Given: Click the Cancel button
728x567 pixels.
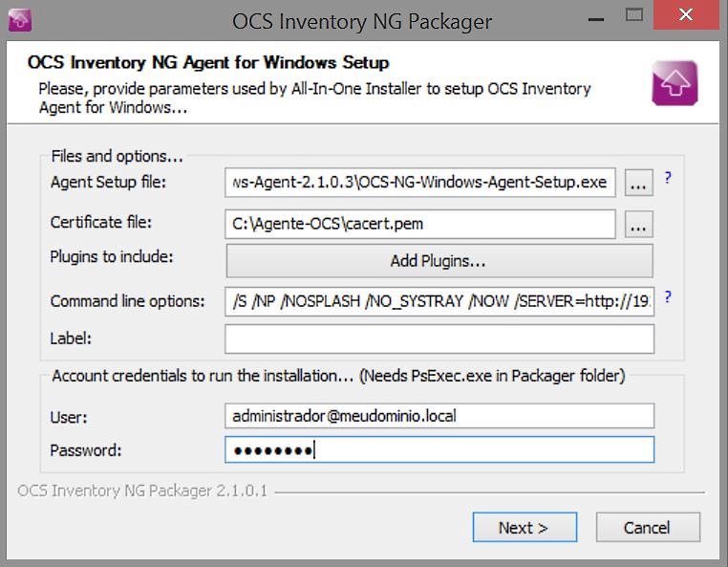Looking at the screenshot, I should [648, 528].
